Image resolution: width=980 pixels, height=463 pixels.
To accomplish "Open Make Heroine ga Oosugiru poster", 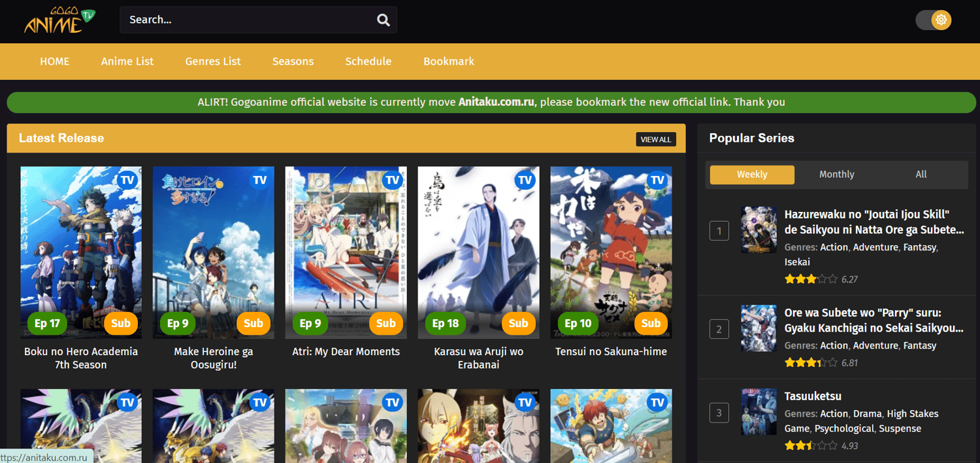I will pyautogui.click(x=214, y=252).
